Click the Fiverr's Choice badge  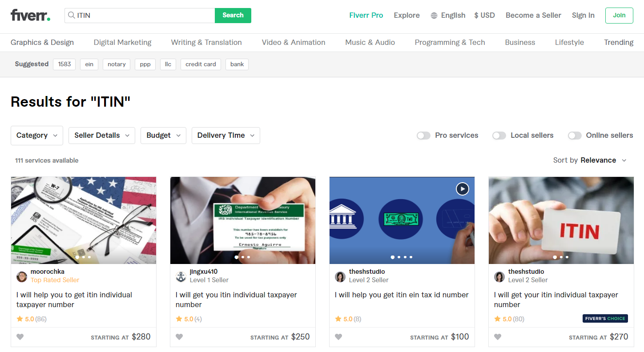605,318
